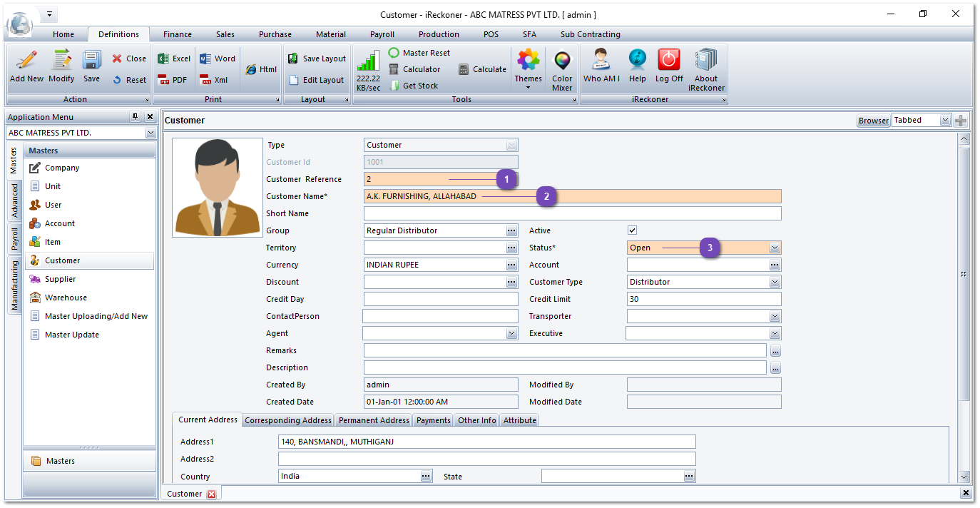Export to Excel from Print group
This screenshot has width=980, height=508.
point(174,59)
